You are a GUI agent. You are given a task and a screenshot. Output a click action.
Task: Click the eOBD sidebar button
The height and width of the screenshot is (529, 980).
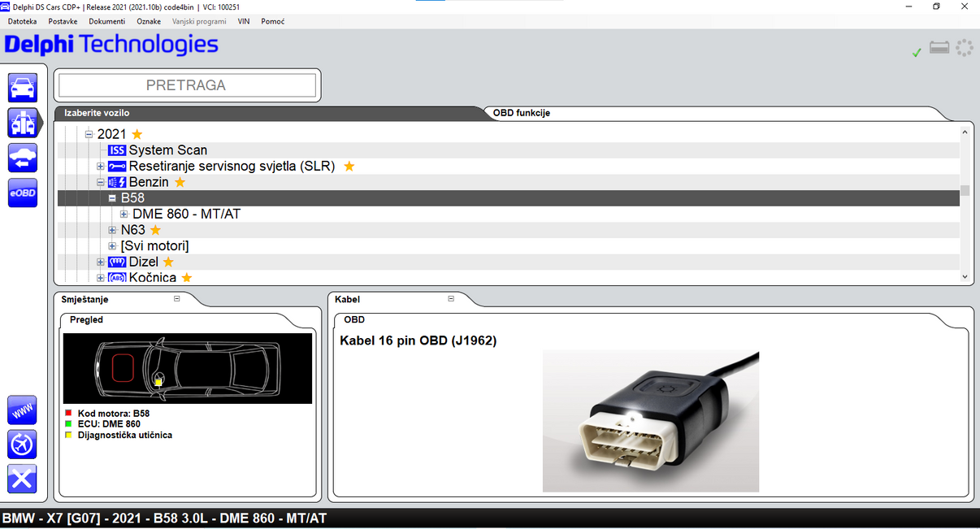click(22, 193)
